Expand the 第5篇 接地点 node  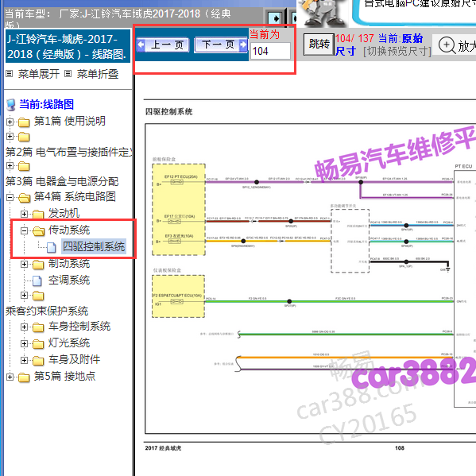pyautogui.click(x=10, y=377)
